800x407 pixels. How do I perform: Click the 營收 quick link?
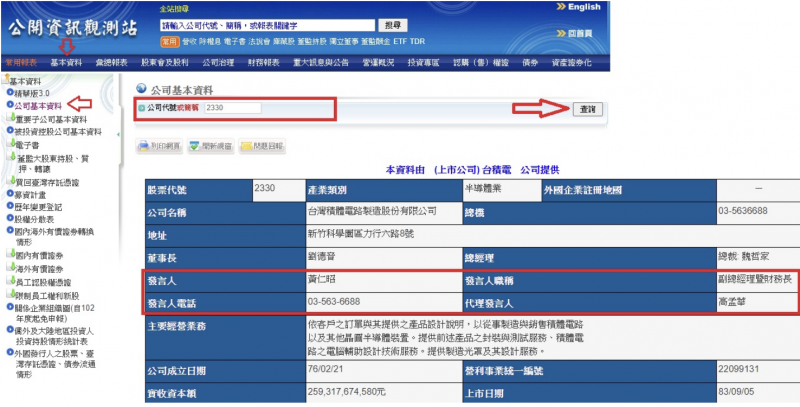click(190, 41)
